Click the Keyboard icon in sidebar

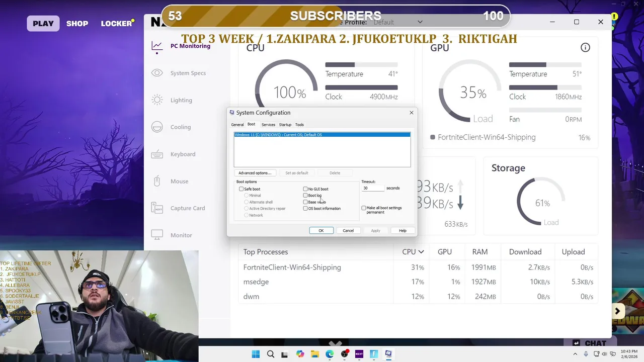click(x=157, y=154)
